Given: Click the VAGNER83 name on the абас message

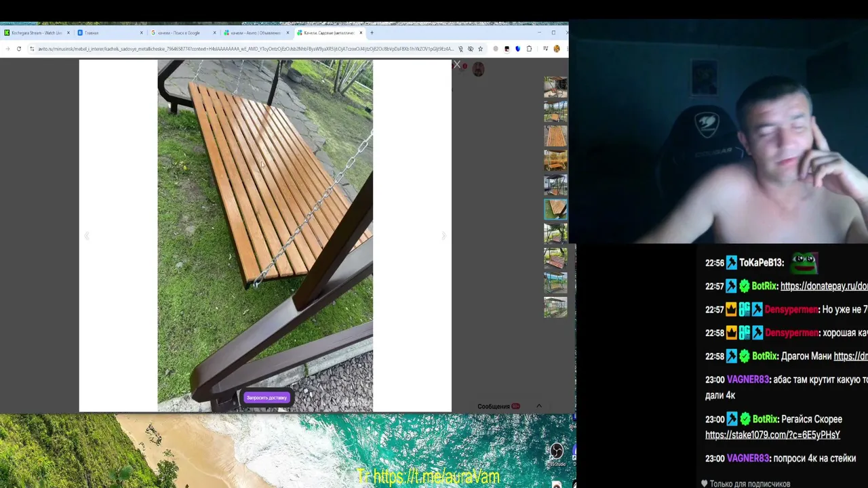Looking at the screenshot, I should (x=748, y=380).
